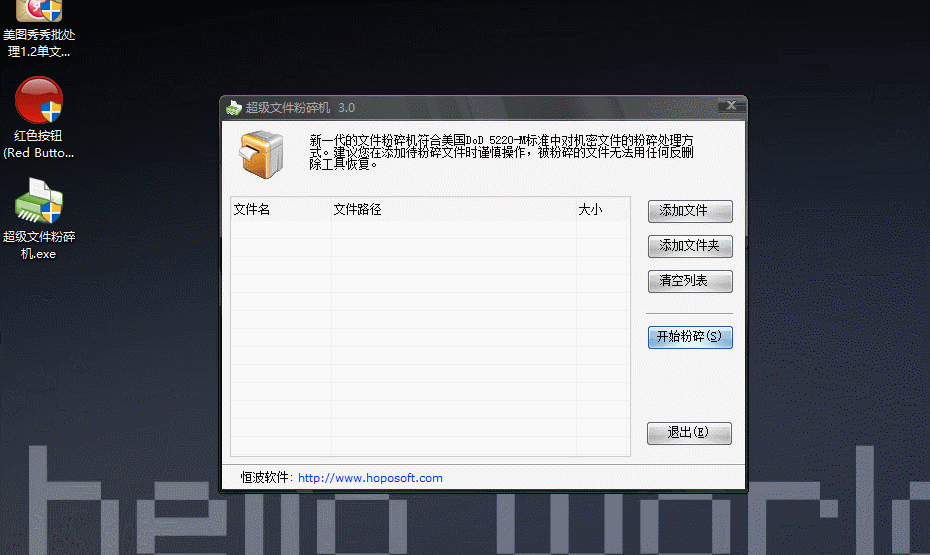
Task: Start shredding with 开始粉碎(S)
Action: coord(690,337)
